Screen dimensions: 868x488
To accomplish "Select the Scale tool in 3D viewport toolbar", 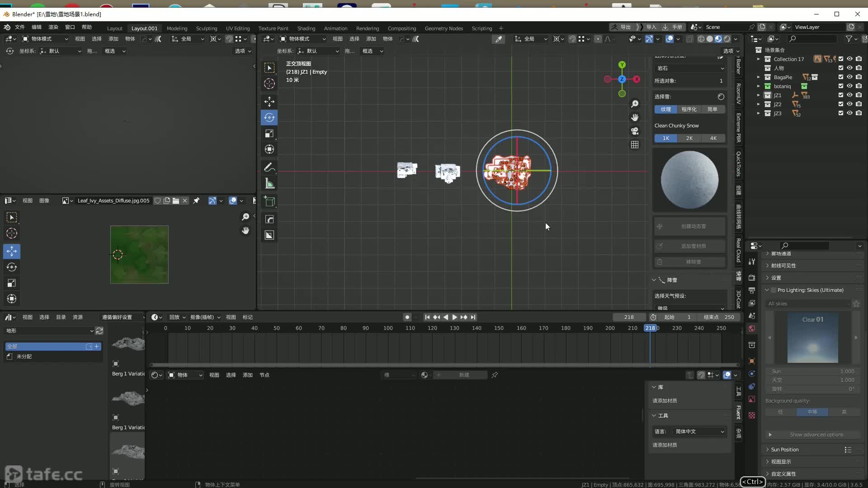I will [269, 133].
